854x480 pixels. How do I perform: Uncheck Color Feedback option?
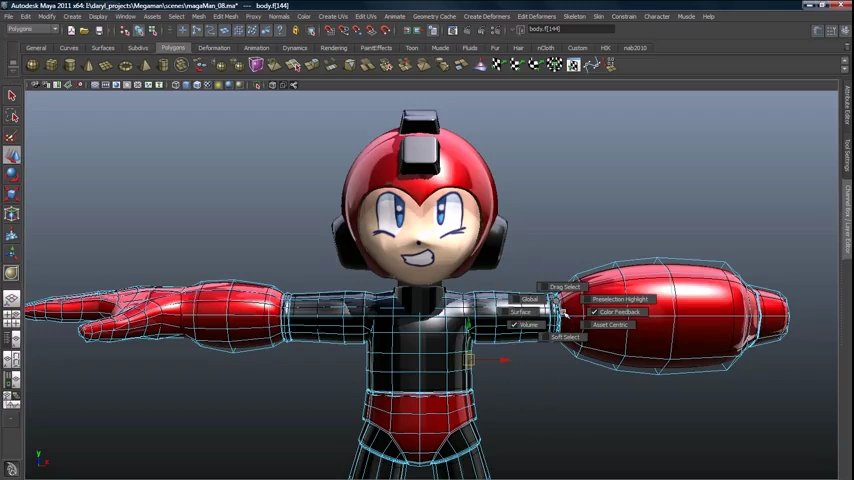pos(618,312)
